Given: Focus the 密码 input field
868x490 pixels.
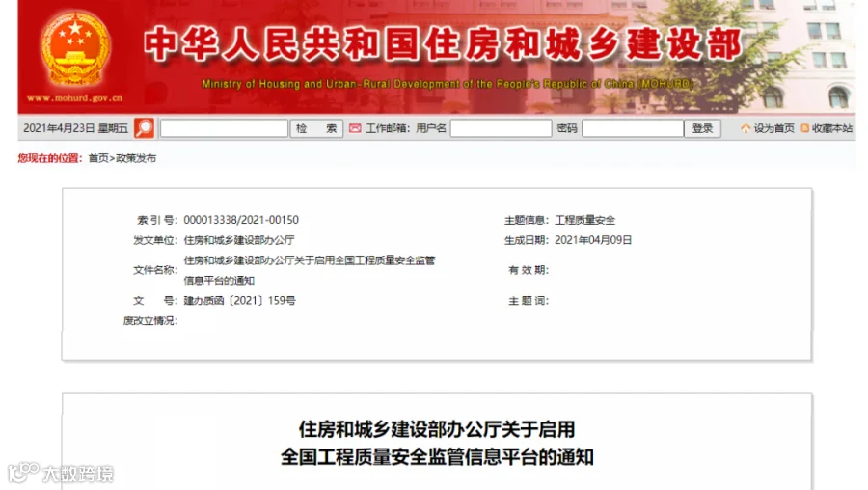Looking at the screenshot, I should 633,128.
